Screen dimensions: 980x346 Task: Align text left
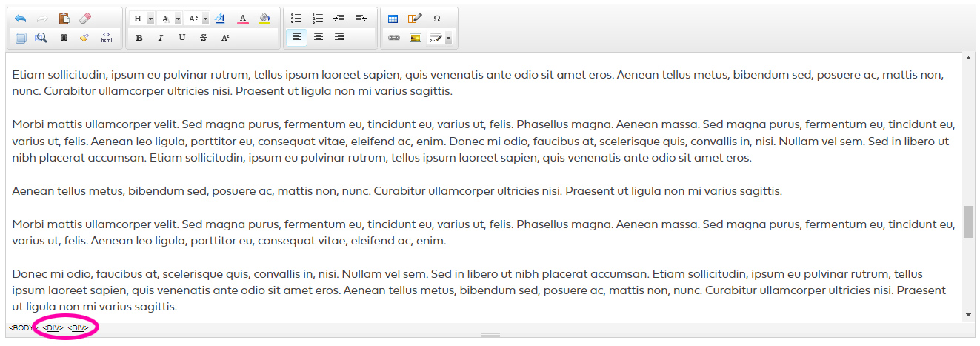[x=296, y=38]
